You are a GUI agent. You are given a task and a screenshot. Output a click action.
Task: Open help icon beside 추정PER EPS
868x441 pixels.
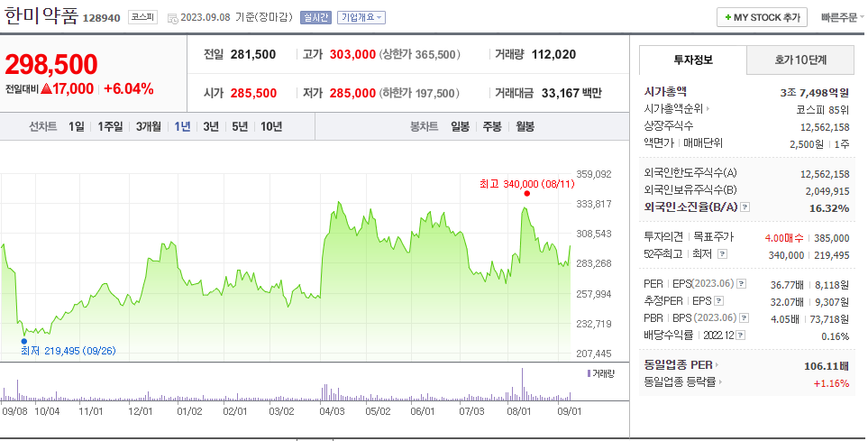718,301
